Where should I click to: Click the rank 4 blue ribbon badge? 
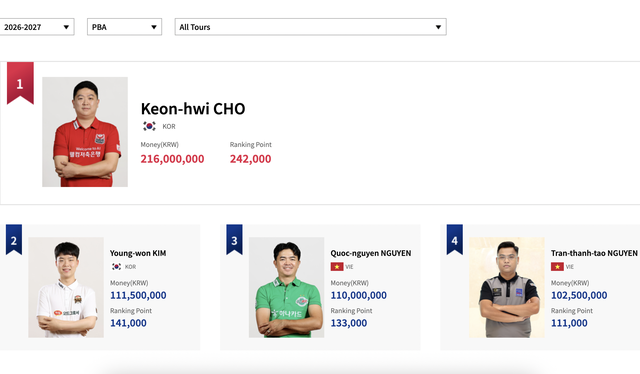(455, 240)
